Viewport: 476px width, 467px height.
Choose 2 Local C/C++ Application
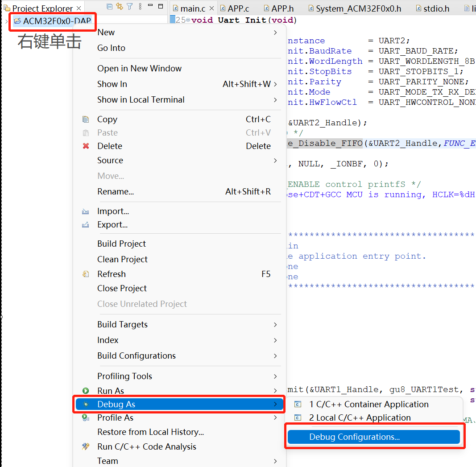click(x=360, y=417)
